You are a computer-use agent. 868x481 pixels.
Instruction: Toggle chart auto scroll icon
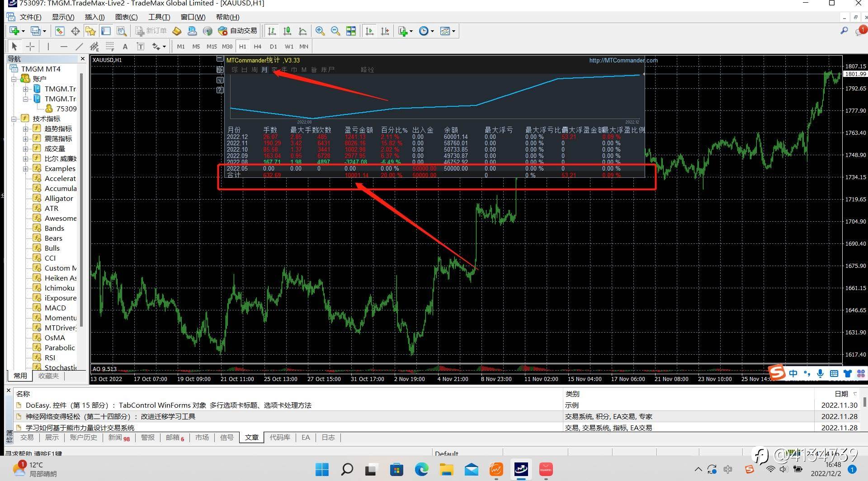(370, 31)
